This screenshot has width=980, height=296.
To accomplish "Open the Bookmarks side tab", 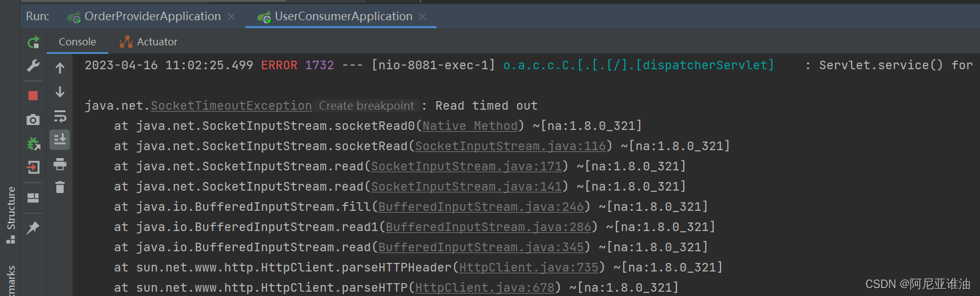I will click(11, 281).
